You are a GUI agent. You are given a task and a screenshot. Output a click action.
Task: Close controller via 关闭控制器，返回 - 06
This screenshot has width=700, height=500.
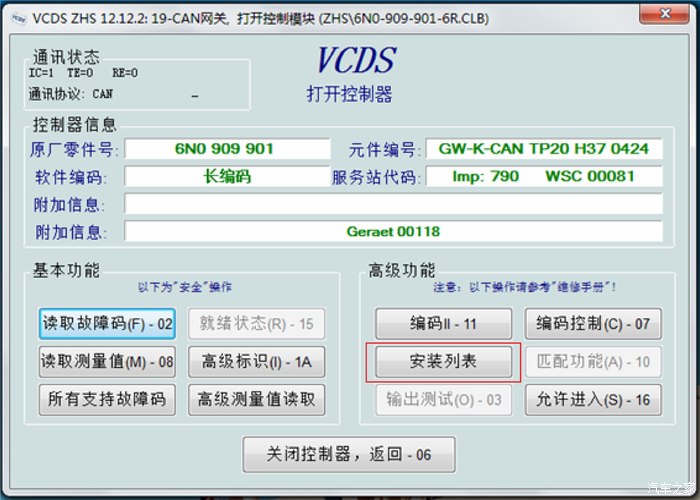(x=349, y=455)
